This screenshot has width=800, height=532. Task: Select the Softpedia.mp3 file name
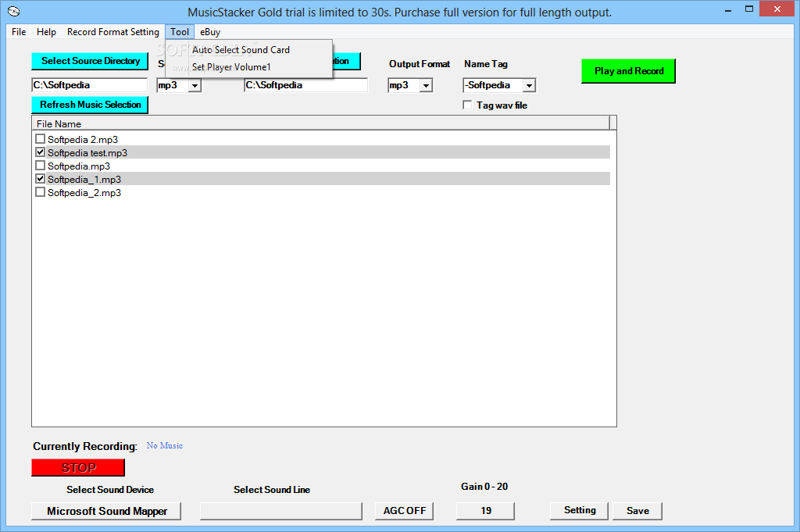click(79, 166)
